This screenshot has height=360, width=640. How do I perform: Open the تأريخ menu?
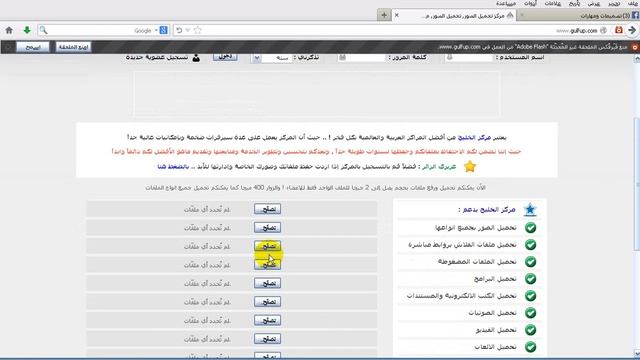[x=574, y=3]
